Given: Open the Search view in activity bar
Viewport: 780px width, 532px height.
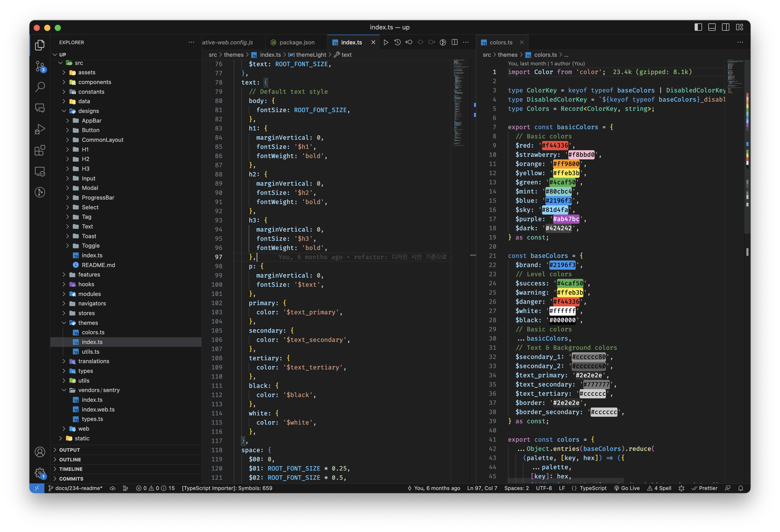Looking at the screenshot, I should [40, 87].
